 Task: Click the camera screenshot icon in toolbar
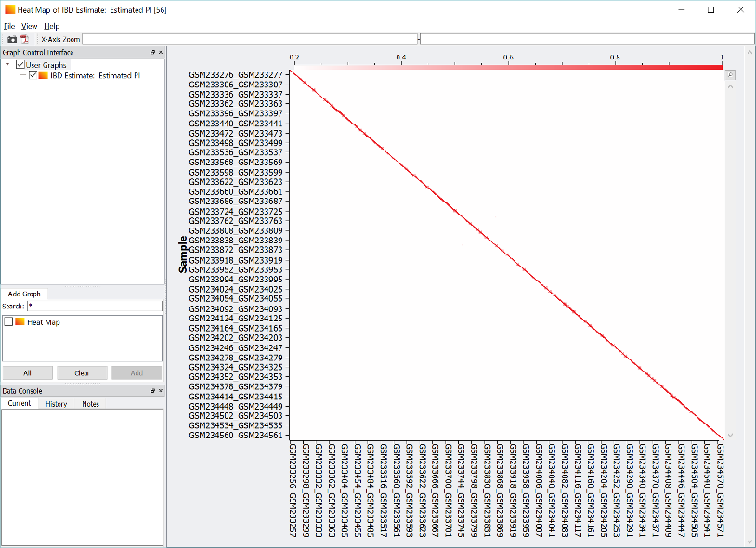12,40
